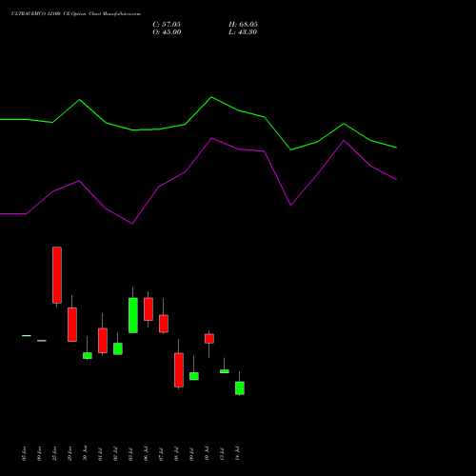
Task: Click the close price value C: 57.05
Action: [167, 25]
